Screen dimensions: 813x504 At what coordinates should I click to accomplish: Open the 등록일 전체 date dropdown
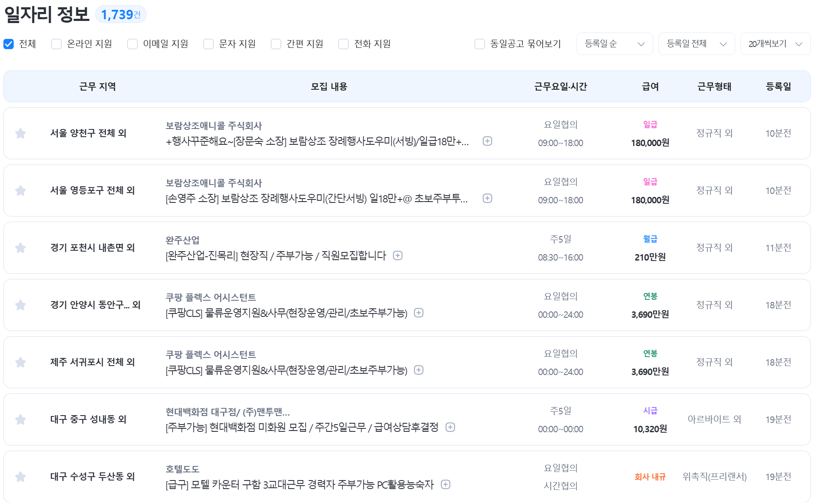pos(696,44)
